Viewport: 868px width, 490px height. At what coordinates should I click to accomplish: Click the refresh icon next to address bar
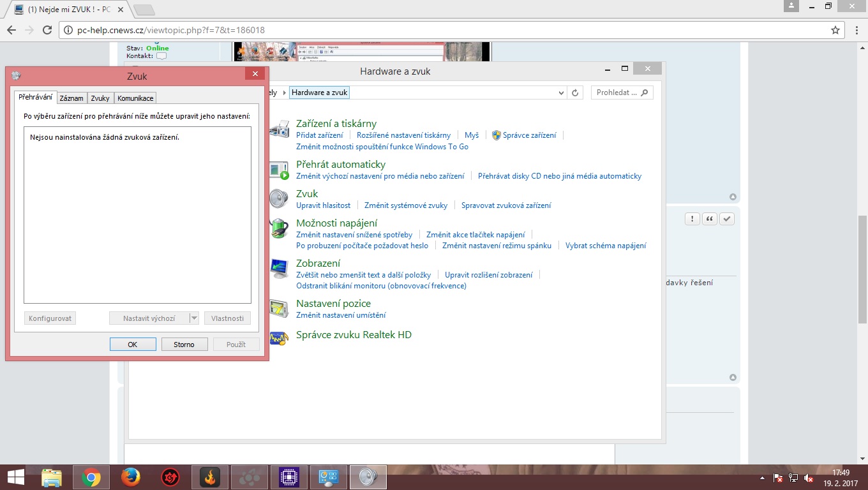pyautogui.click(x=575, y=93)
